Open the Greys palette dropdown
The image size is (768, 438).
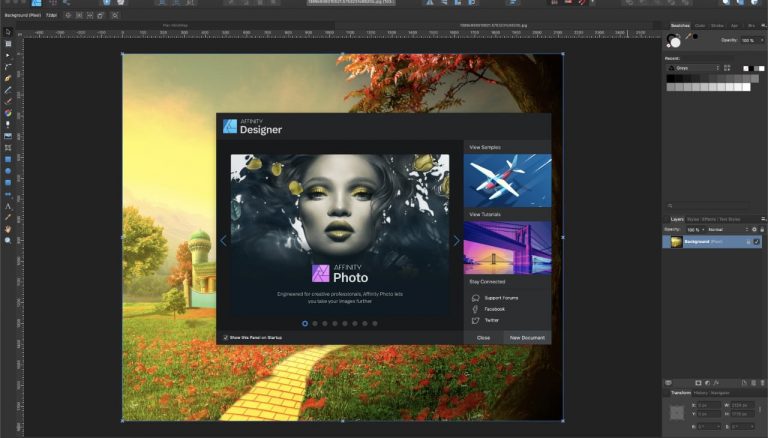pos(694,68)
